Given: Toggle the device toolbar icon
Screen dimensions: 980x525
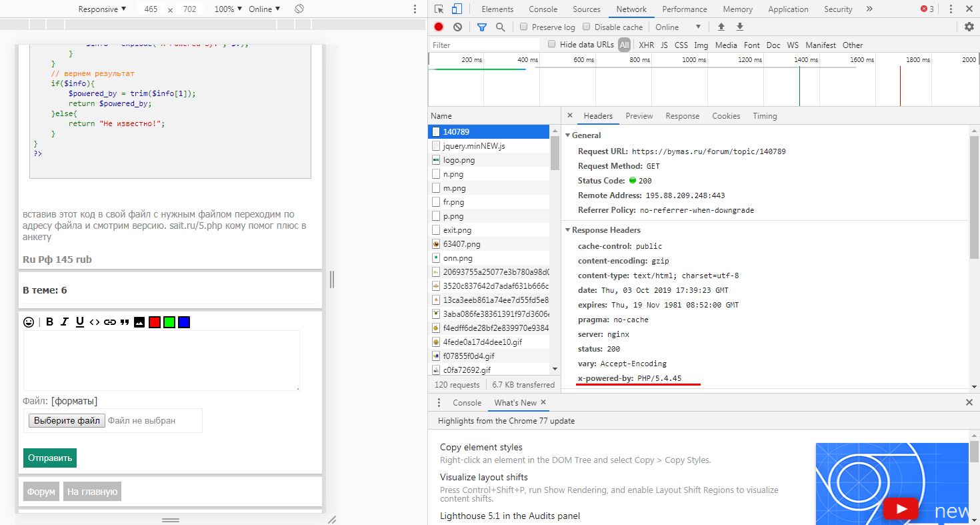Looking at the screenshot, I should [x=457, y=9].
